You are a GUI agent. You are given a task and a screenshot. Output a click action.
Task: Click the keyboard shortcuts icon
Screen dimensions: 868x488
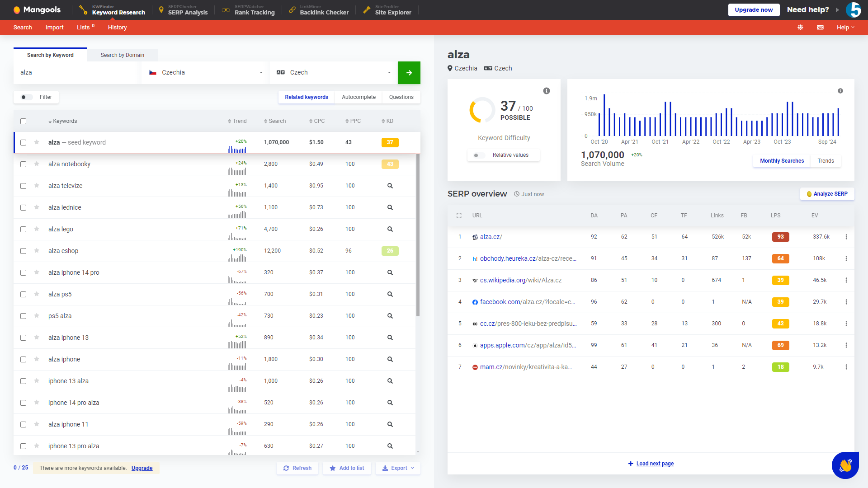click(820, 28)
